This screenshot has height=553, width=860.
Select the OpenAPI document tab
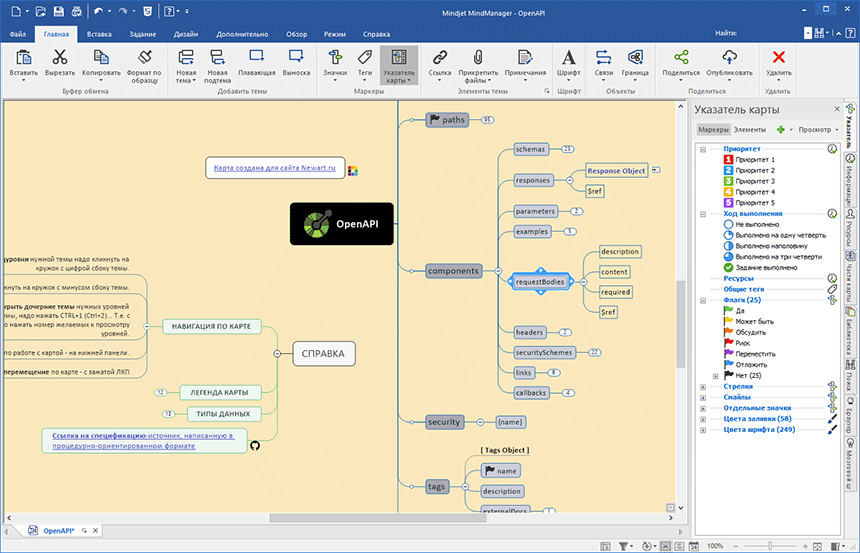coord(59,531)
